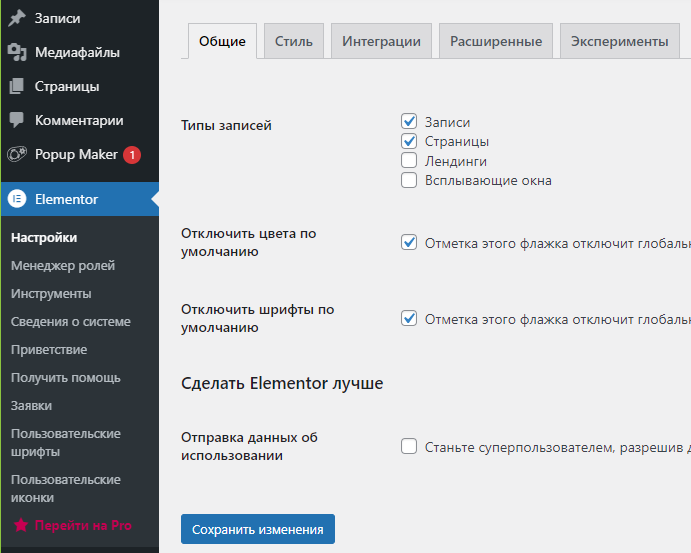Click the Лендинги checkbox label text
Screen dimensions: 691x553
tap(456, 161)
